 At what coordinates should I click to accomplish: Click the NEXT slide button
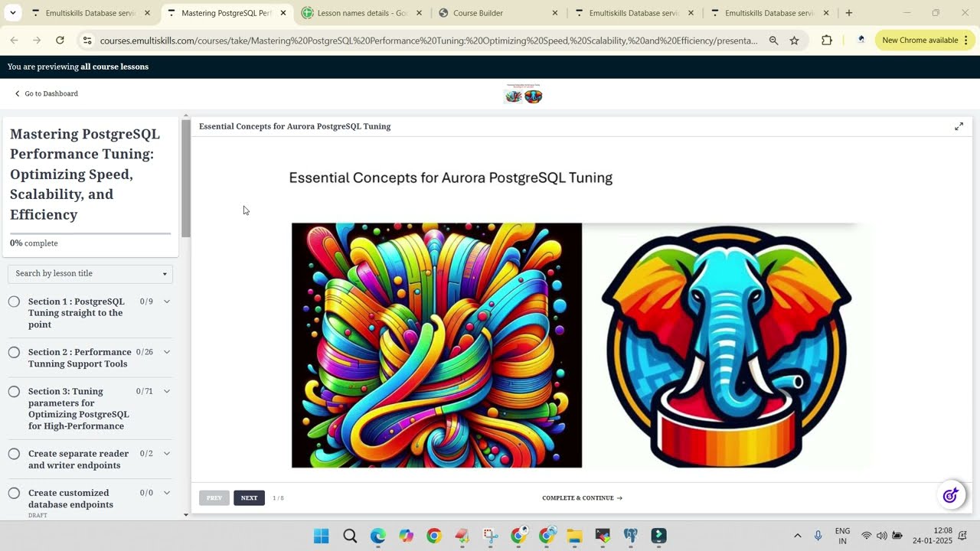pyautogui.click(x=249, y=497)
